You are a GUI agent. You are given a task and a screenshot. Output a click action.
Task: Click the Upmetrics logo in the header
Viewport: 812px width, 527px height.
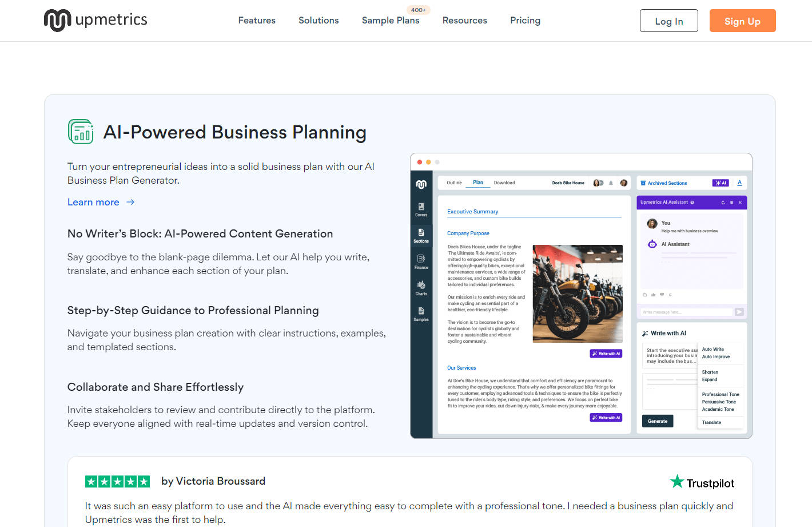point(95,20)
